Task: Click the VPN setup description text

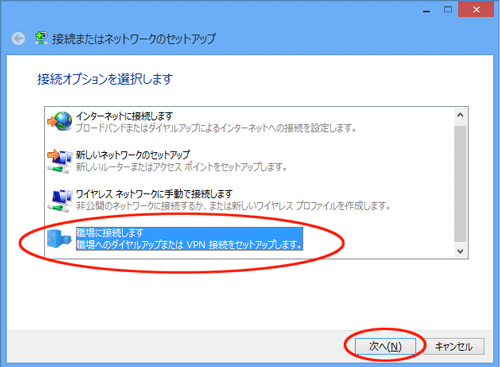Action: click(x=189, y=245)
